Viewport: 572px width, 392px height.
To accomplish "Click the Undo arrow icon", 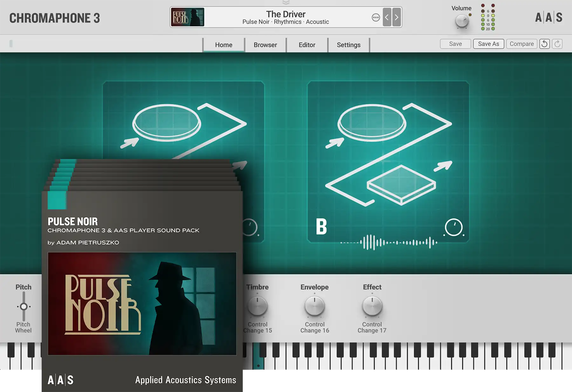I will [544, 44].
